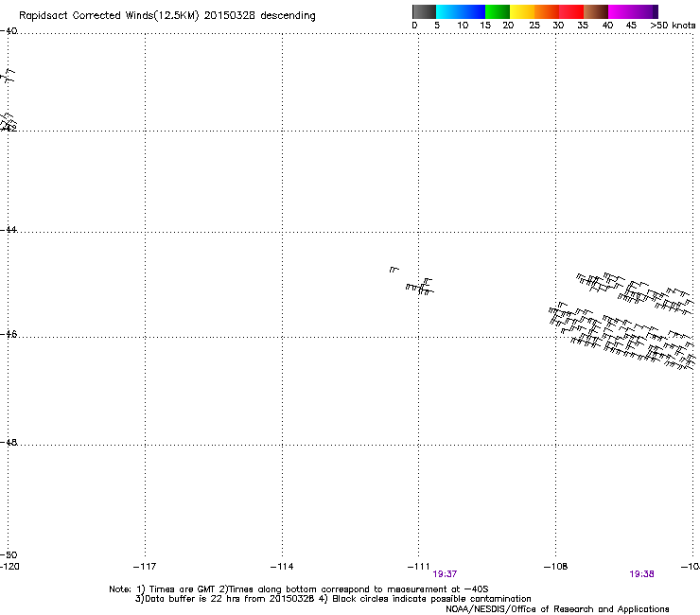The height and width of the screenshot is (615, 700).
Task: Select the magenta 40-45 knots color swatch
Action: tap(621, 11)
